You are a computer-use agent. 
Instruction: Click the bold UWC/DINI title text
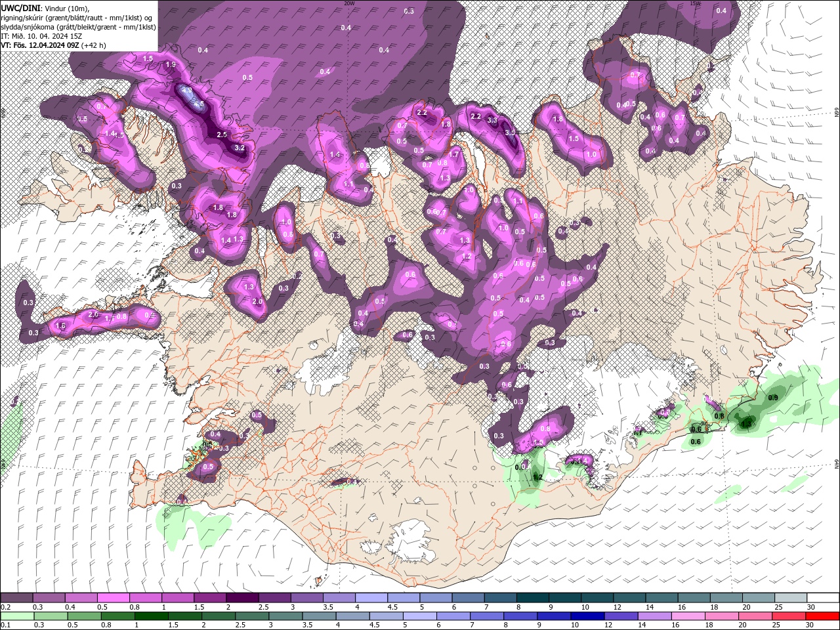pyautogui.click(x=20, y=7)
